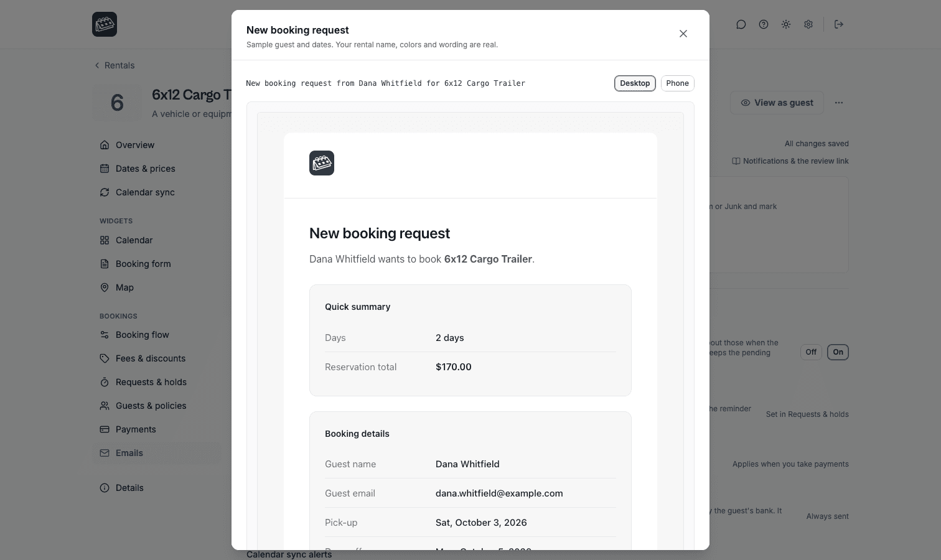The image size is (941, 560).
Task: Click the Details info icon
Action: [x=105, y=488]
